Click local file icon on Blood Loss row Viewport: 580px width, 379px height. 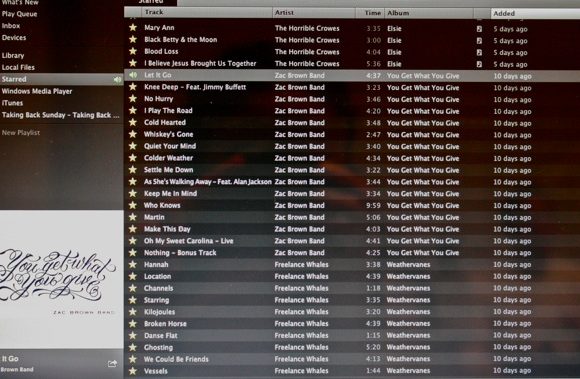479,53
